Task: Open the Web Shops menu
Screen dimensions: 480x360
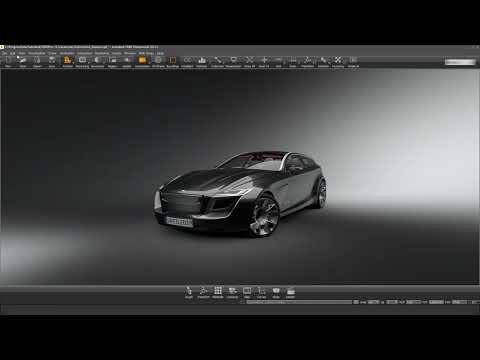Action: click(x=146, y=53)
